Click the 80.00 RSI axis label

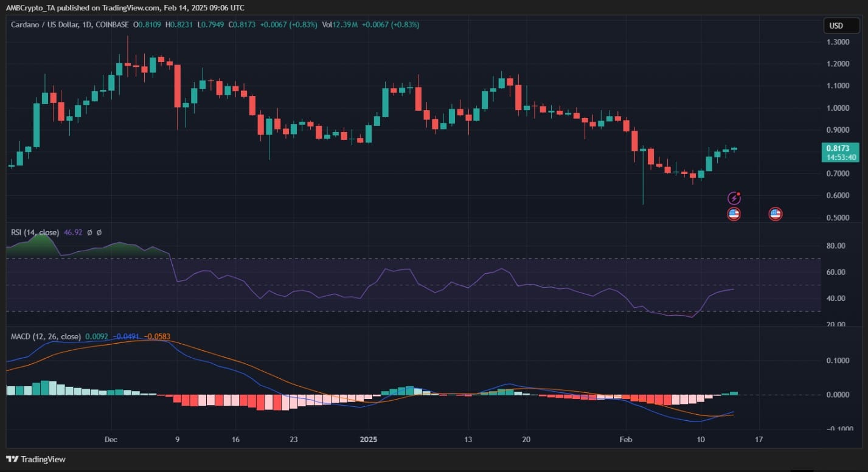(836, 246)
